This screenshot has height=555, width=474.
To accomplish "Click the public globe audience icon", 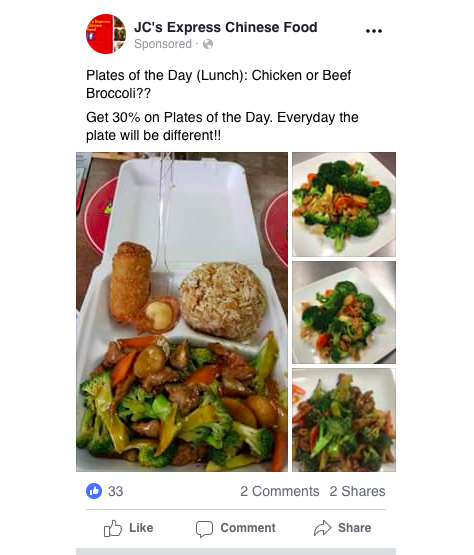I will [208, 44].
